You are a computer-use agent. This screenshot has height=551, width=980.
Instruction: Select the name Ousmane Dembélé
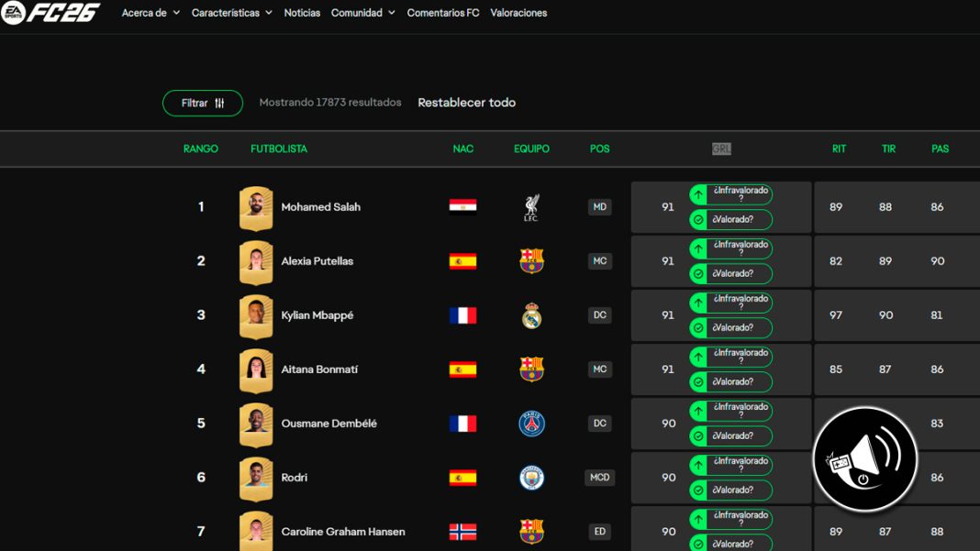[x=329, y=424]
